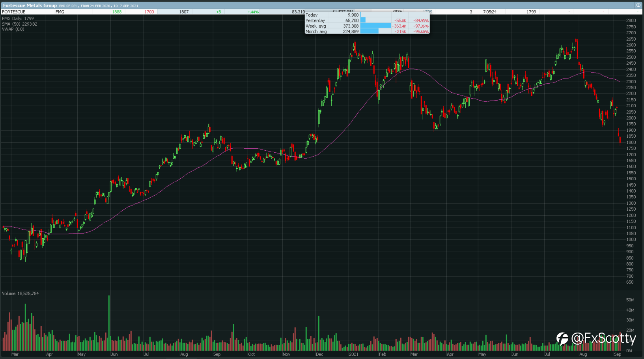Click the Dec label on date axis
This screenshot has width=644, height=359.
point(319,354)
